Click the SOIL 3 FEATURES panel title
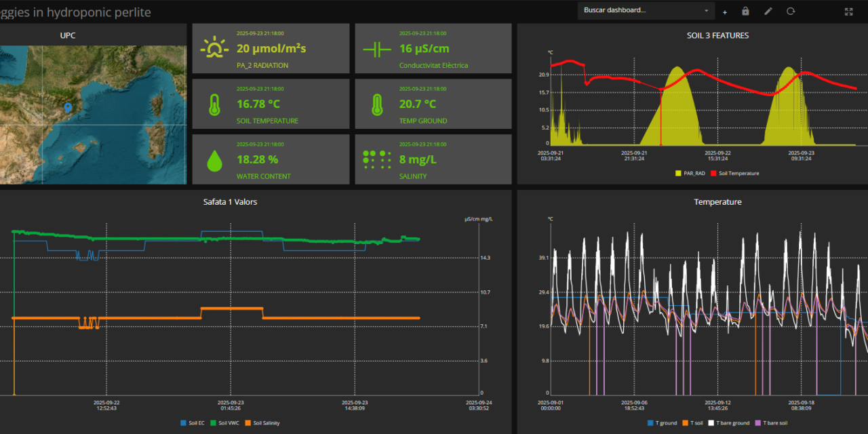The image size is (868, 434). 717,35
